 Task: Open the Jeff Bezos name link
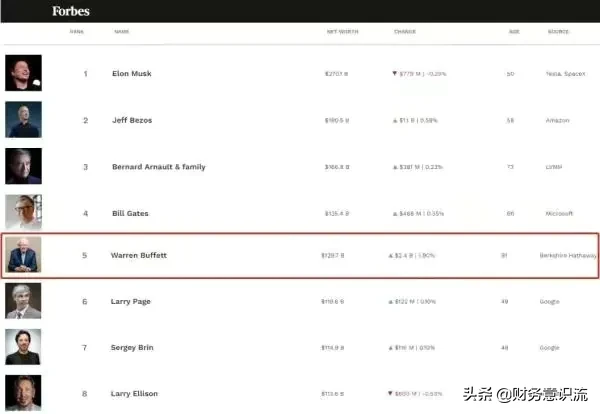click(x=132, y=120)
